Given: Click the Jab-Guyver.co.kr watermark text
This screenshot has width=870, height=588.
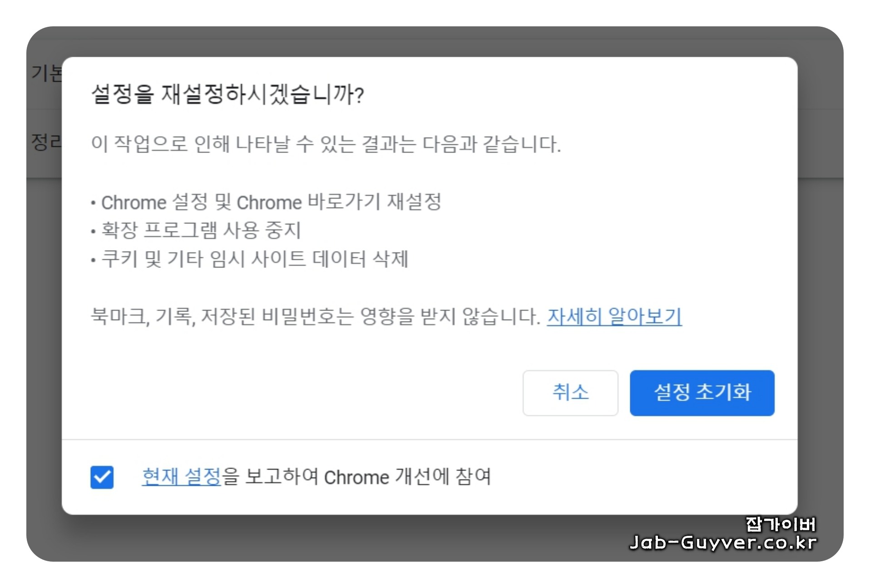Looking at the screenshot, I should (723, 543).
